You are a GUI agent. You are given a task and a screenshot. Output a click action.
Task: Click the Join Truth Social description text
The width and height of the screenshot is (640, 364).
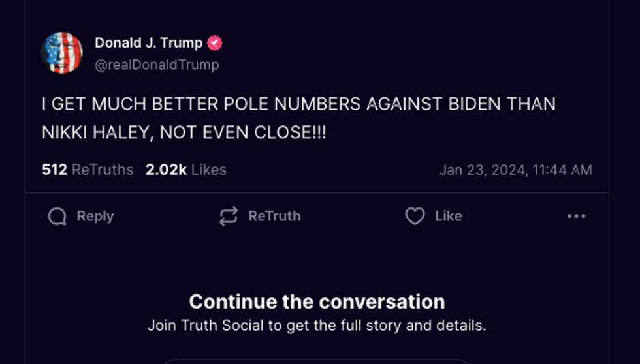point(317,326)
